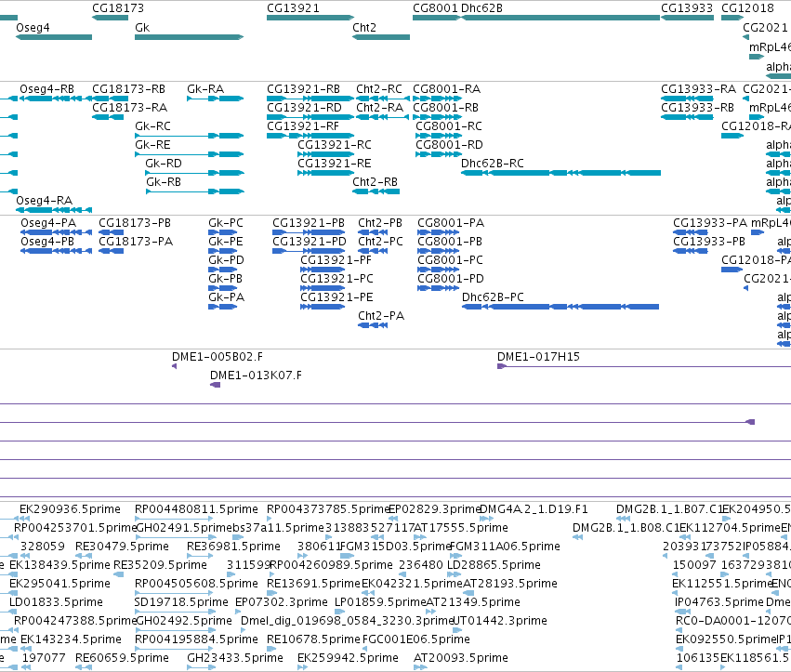The image size is (791, 672).
Task: Select protein label CG13921-PD
Action: [x=310, y=243]
